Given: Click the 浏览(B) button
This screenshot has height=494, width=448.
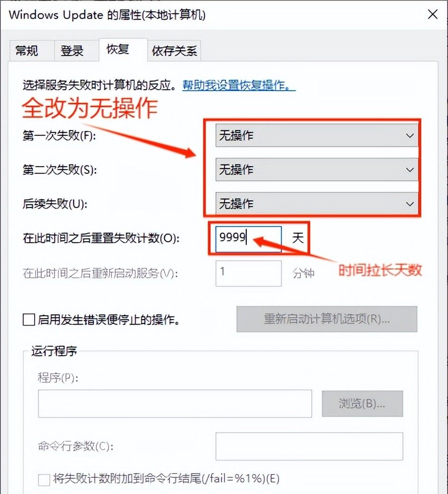Looking at the screenshot, I should click(362, 403).
